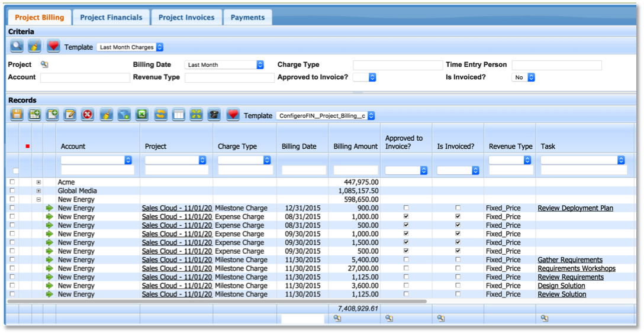This screenshot has height=334, width=644.
Task: Open the Is Invoiced criteria dropdown
Action: (x=523, y=77)
